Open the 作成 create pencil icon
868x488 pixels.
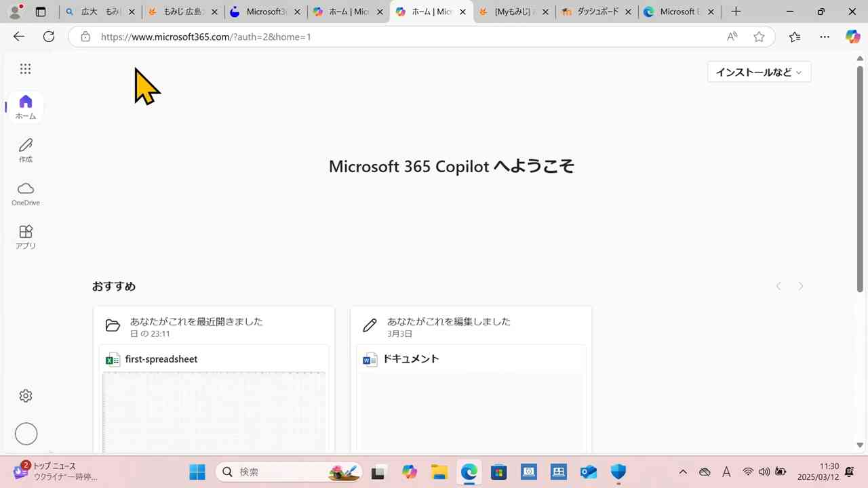tap(26, 150)
